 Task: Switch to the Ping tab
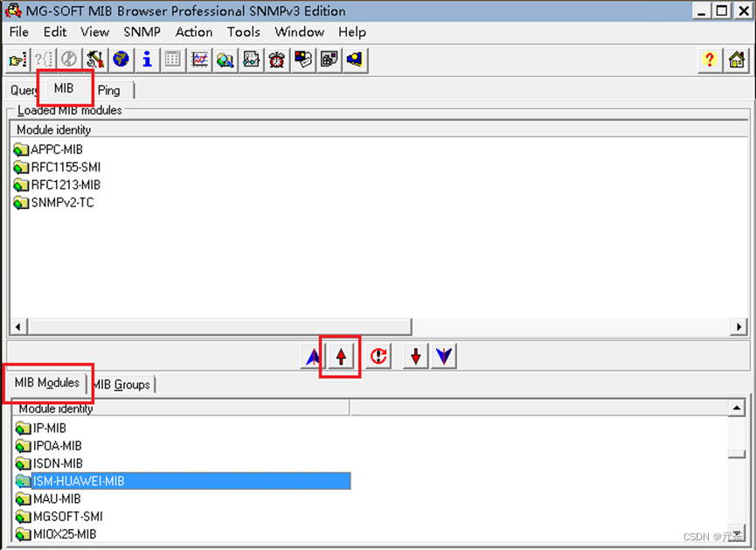(109, 90)
